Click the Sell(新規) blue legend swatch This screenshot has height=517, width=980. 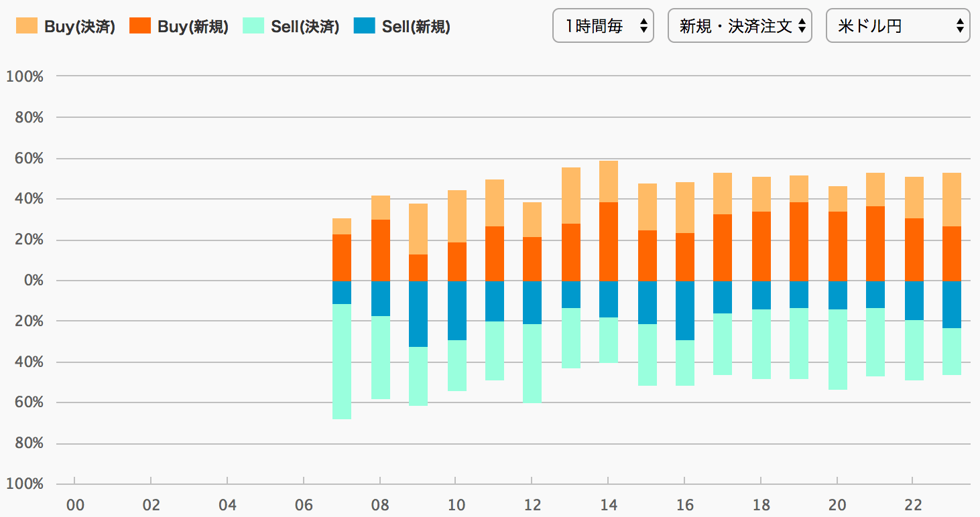[x=365, y=25]
